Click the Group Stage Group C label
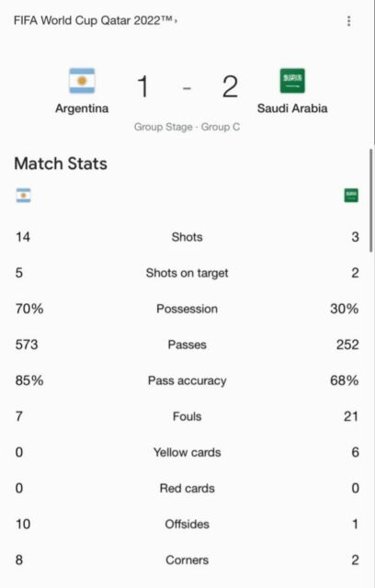 tap(187, 127)
